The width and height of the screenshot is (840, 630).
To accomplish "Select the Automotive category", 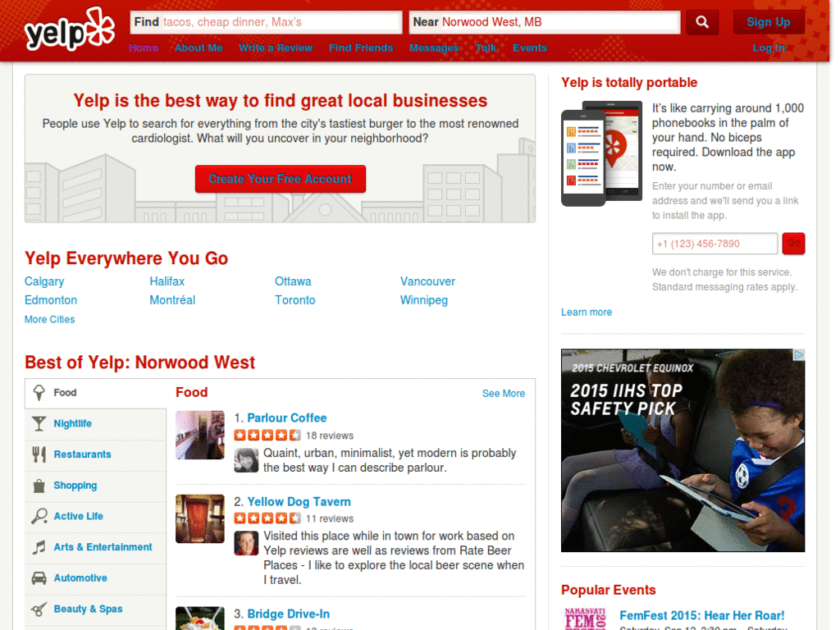I will click(95, 578).
